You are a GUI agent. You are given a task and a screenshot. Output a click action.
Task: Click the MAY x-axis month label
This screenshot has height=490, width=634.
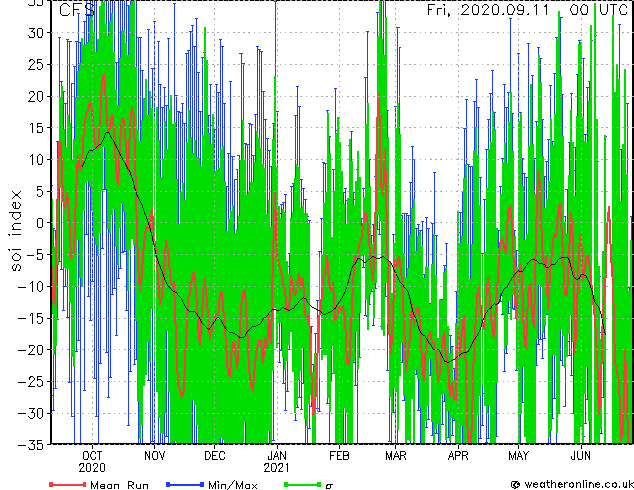click(x=518, y=456)
